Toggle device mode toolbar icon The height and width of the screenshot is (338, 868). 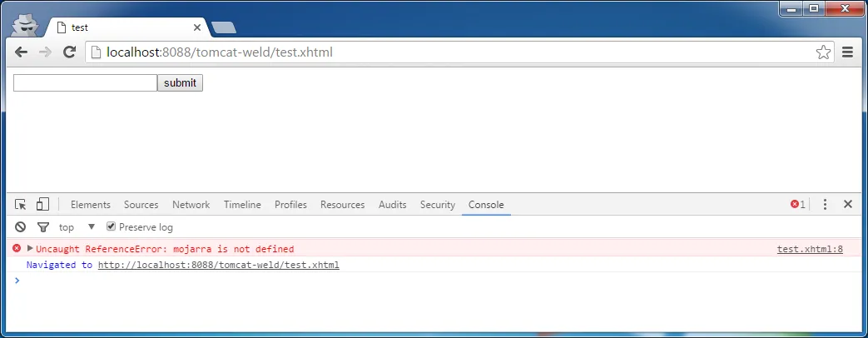pyautogui.click(x=42, y=205)
